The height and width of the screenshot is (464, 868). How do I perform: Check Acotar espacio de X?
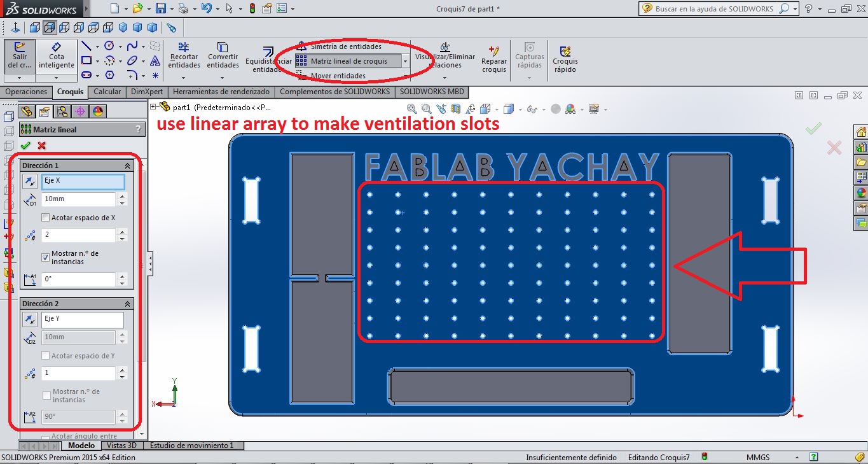[45, 218]
